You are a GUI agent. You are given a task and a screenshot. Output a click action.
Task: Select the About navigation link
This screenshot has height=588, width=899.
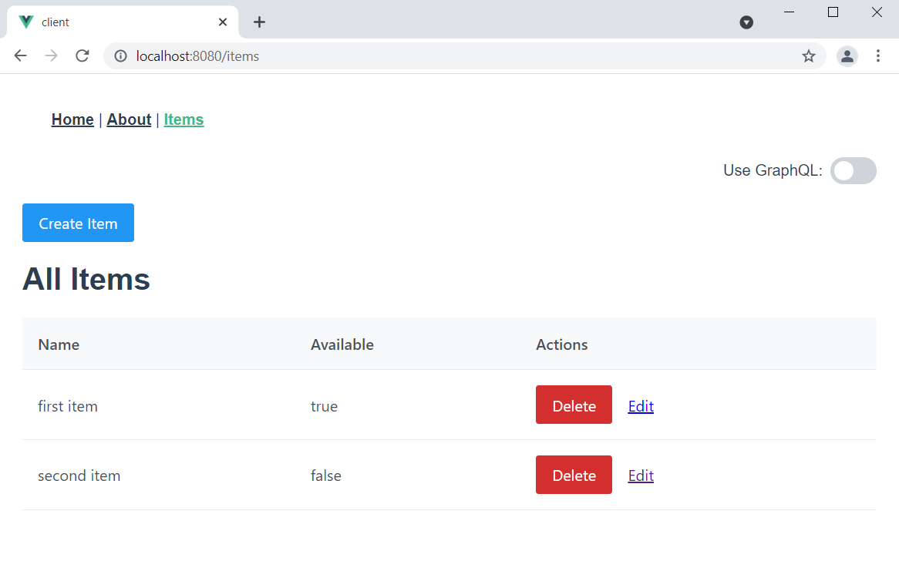coord(129,119)
